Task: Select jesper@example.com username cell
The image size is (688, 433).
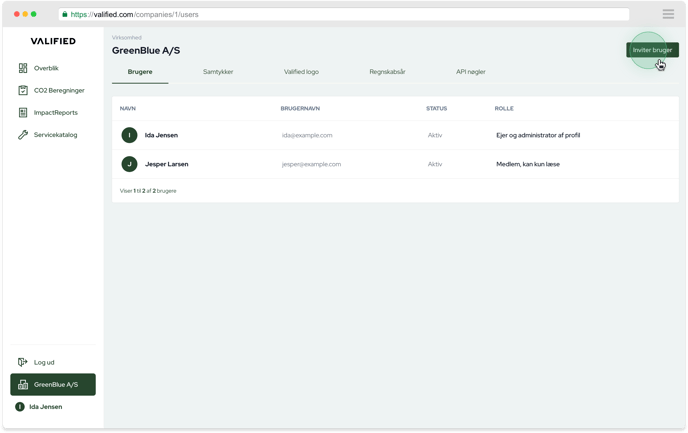Action: click(x=311, y=164)
